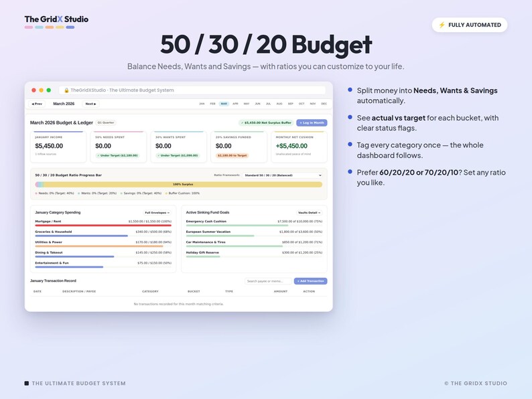Image resolution: width=532 pixels, height=399 pixels.
Task: Click the Log in Month button
Action: click(312, 123)
